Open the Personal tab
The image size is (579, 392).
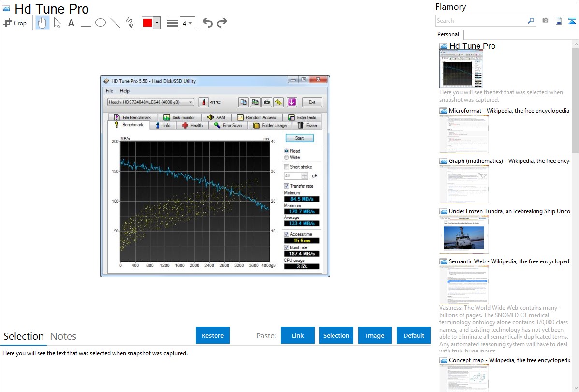click(449, 34)
